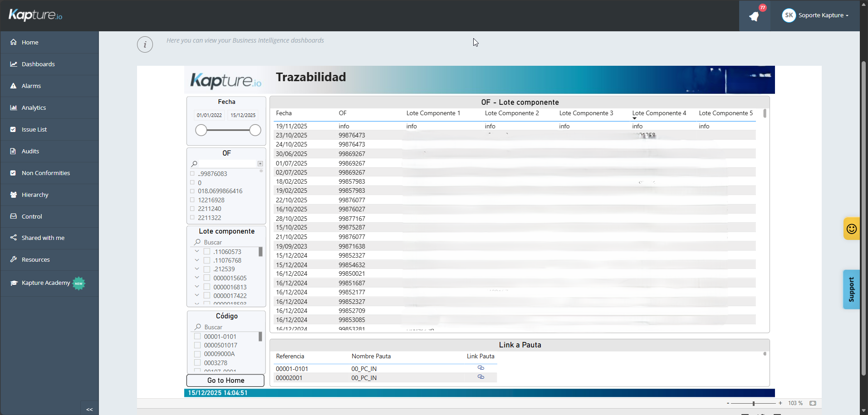
Task: Click the left handle of the Fecha range slider
Action: (201, 130)
